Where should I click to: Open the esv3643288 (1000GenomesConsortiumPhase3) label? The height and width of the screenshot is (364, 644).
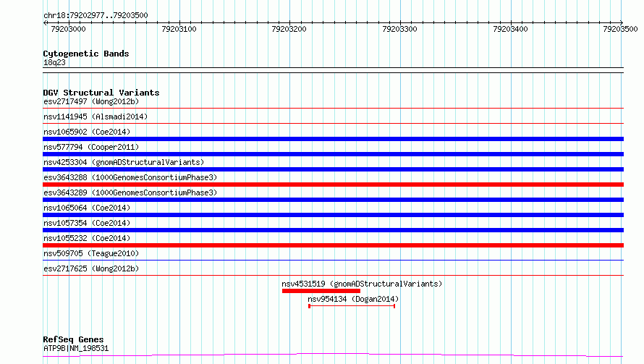(x=130, y=177)
